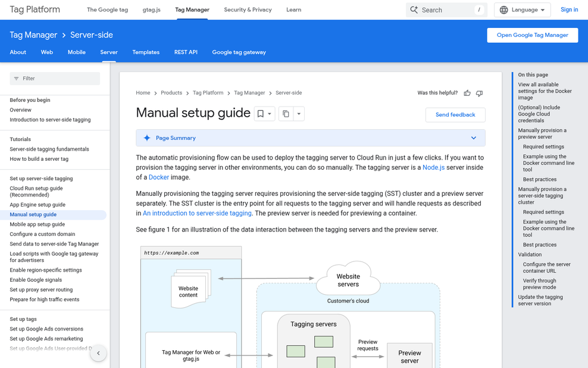Screen dimensions: 588x368
Task: Collapse the sidebar with the chevron button
Action: tap(98, 353)
